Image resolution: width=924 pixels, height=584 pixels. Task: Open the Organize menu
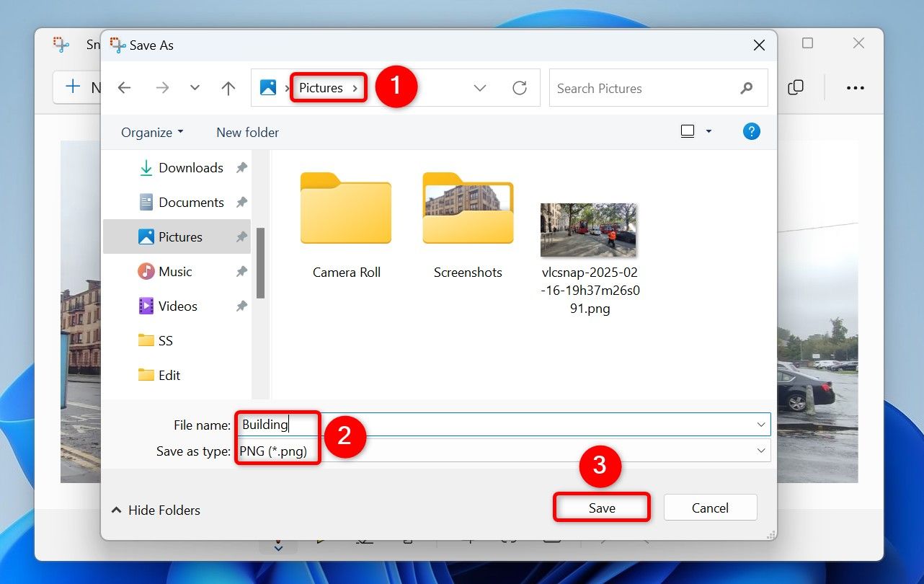(x=151, y=132)
